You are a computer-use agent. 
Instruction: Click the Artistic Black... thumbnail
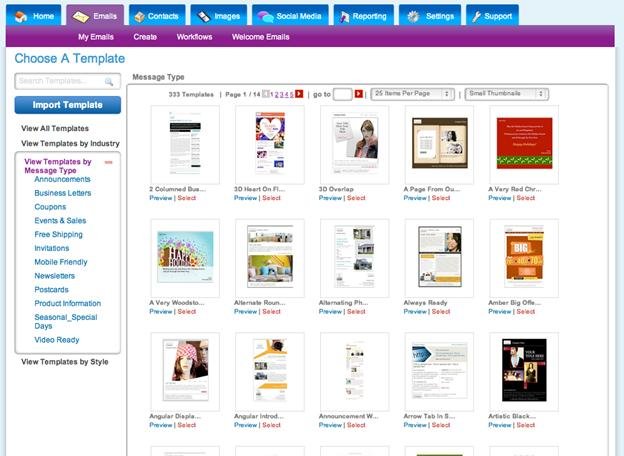click(524, 371)
